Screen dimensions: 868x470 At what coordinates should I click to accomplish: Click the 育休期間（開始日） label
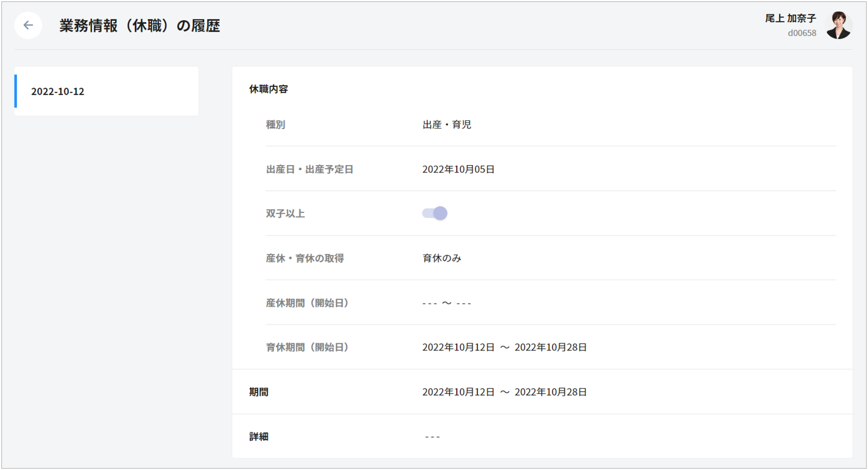point(307,347)
